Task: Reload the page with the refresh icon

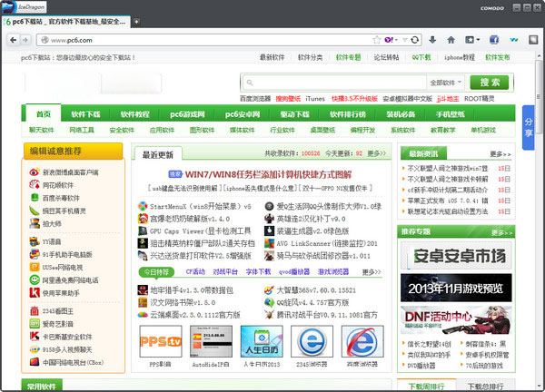Action: point(416,40)
